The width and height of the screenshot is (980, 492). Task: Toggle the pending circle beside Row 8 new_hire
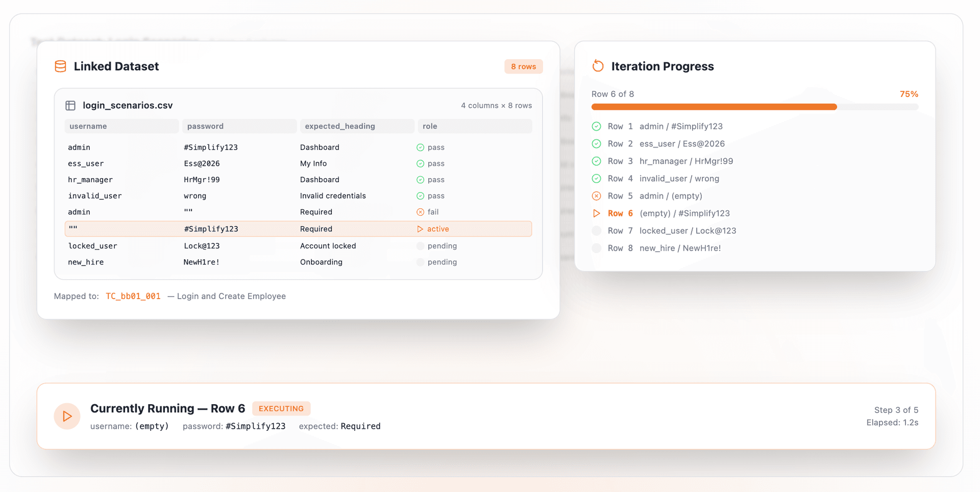[x=596, y=248]
